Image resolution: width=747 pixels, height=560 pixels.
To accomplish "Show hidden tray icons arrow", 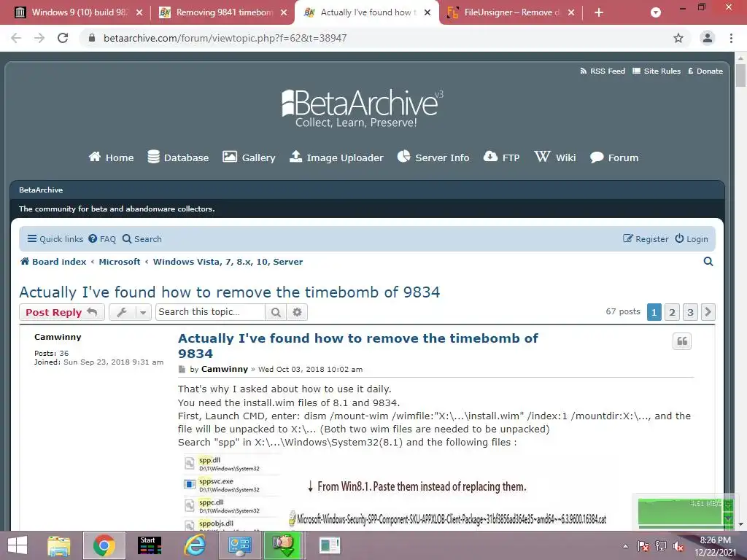I will pyautogui.click(x=625, y=546).
